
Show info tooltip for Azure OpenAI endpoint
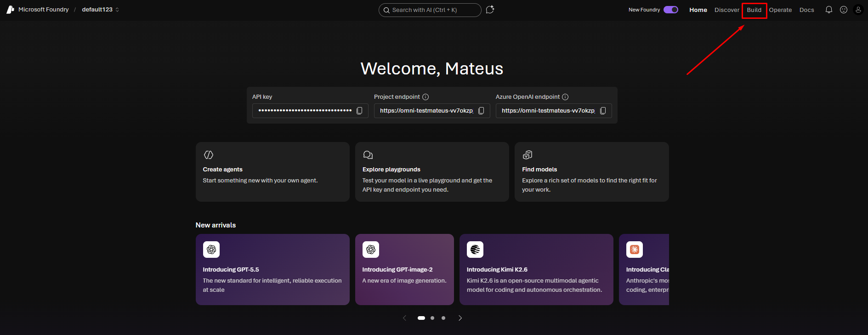coord(565,97)
